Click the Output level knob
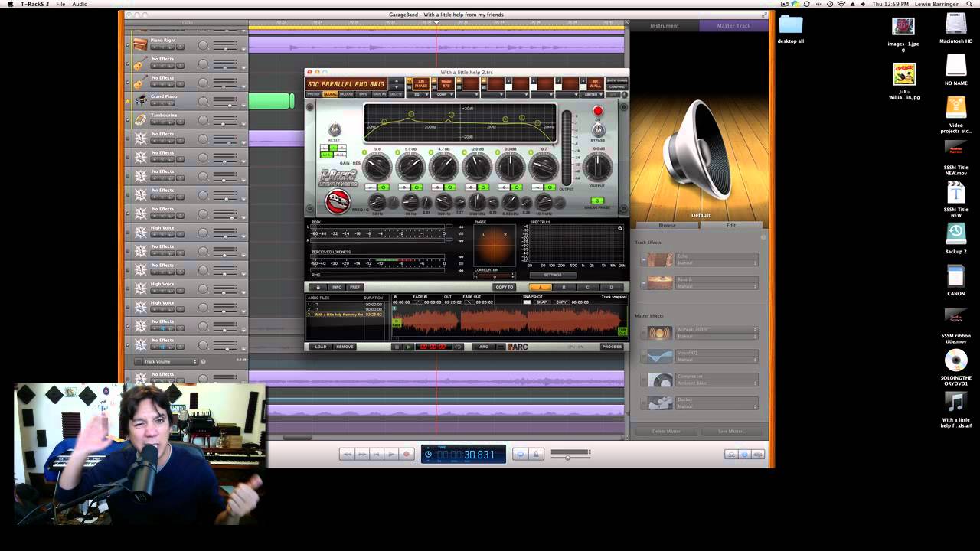Image resolution: width=980 pixels, height=551 pixels. pos(598,167)
